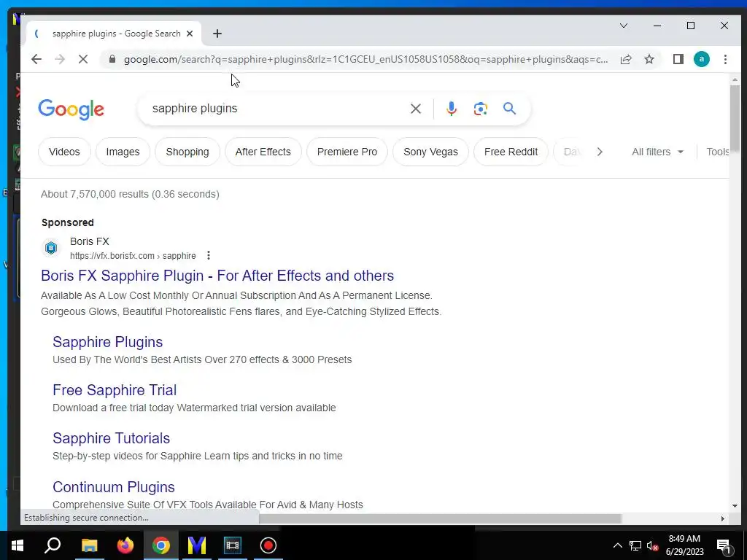Click the vfx.borisfx.com URL text

[x=133, y=256]
